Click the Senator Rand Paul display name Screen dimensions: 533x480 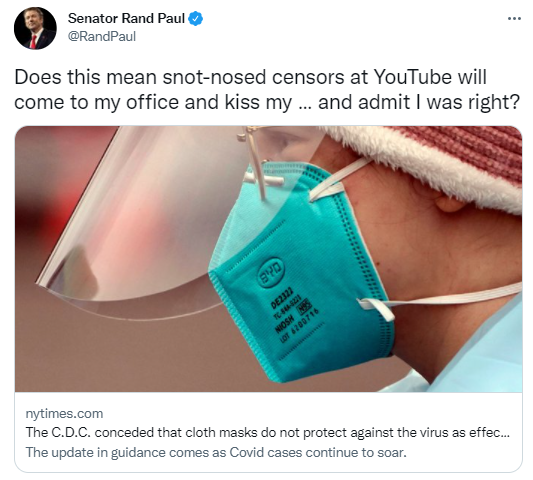[x=126, y=18]
